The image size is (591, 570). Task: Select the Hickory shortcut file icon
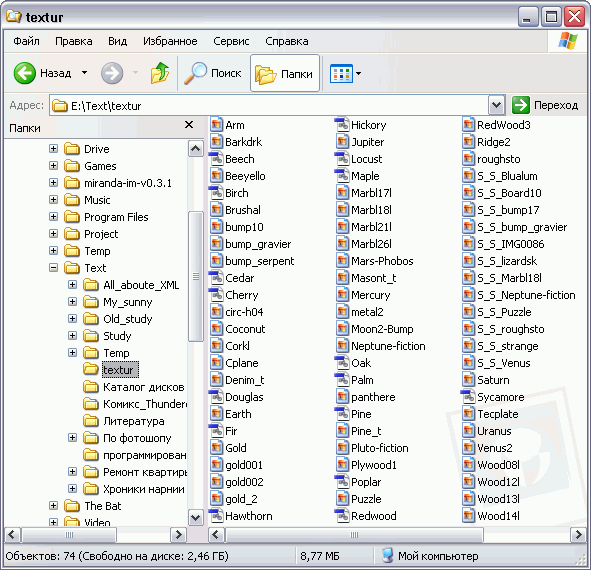(x=342, y=125)
